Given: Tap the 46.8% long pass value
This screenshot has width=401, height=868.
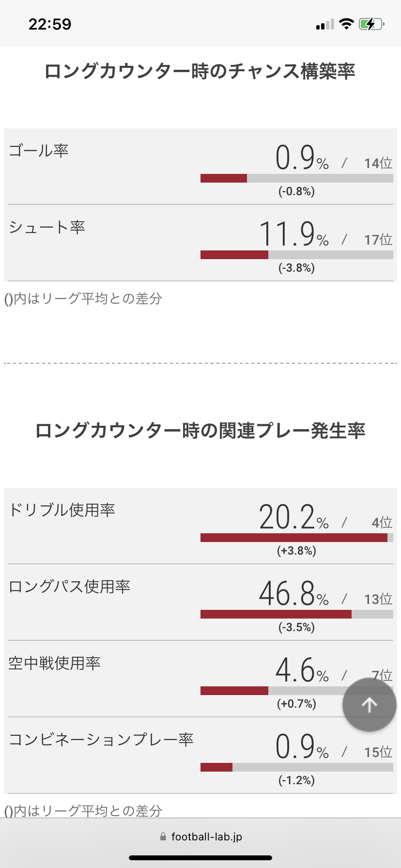Looking at the screenshot, I should coord(293,593).
